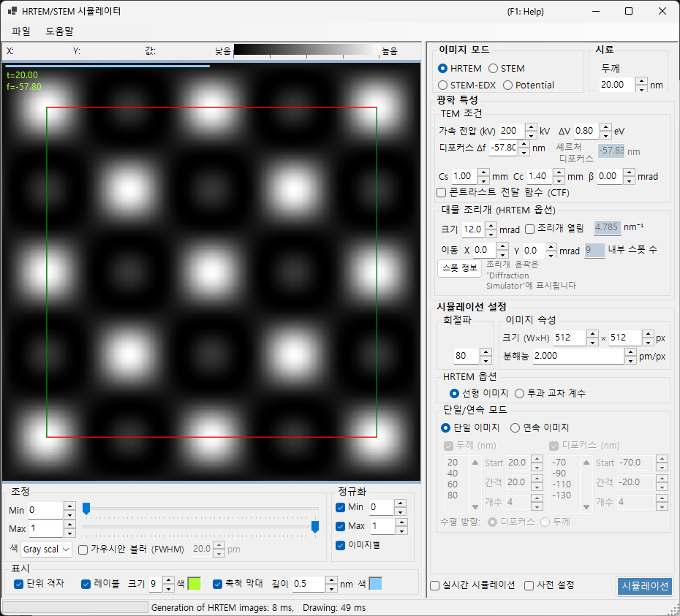Decrease the adjustment Max value stepper
Image resolution: width=680 pixels, height=616 pixels.
click(69, 533)
